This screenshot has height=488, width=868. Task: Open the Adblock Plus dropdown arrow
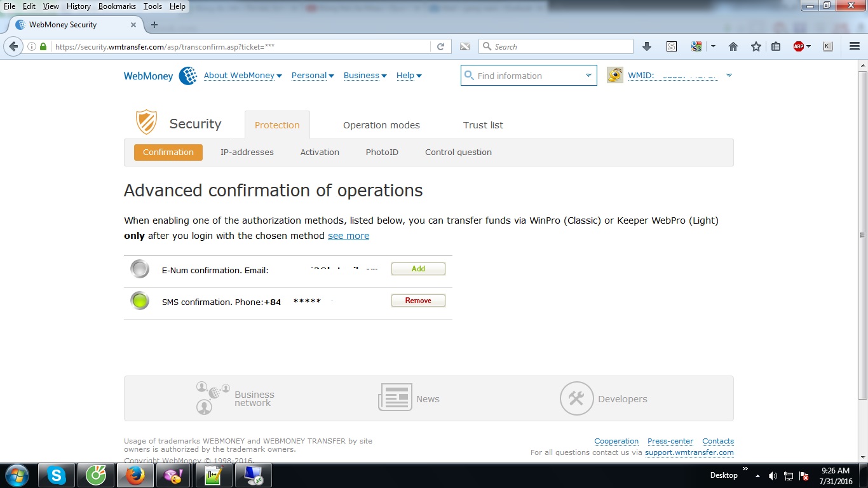click(x=809, y=46)
